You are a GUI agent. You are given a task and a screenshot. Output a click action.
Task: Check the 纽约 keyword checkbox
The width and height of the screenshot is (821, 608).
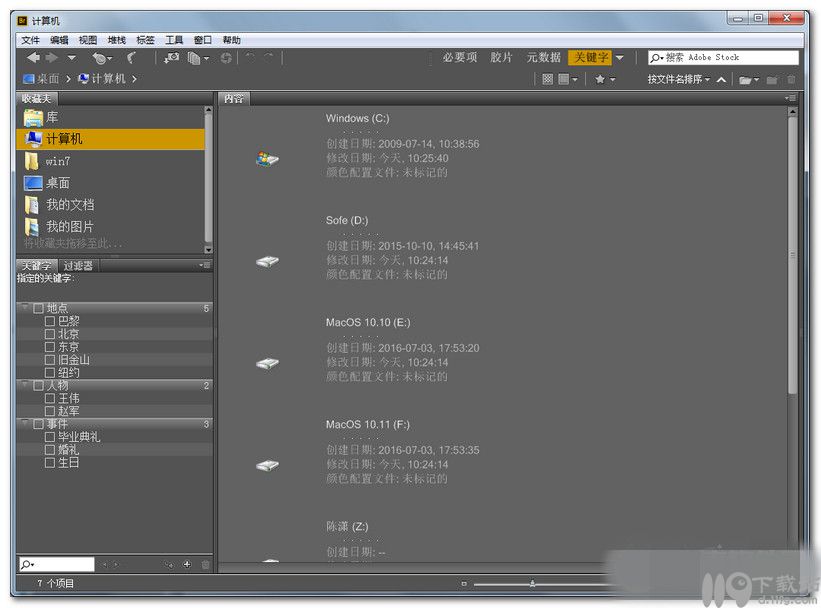click(50, 372)
